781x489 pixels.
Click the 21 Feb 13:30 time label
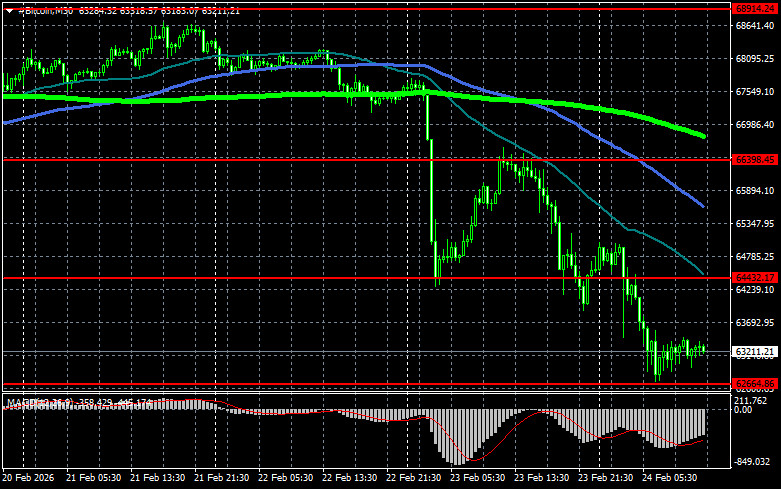(157, 478)
